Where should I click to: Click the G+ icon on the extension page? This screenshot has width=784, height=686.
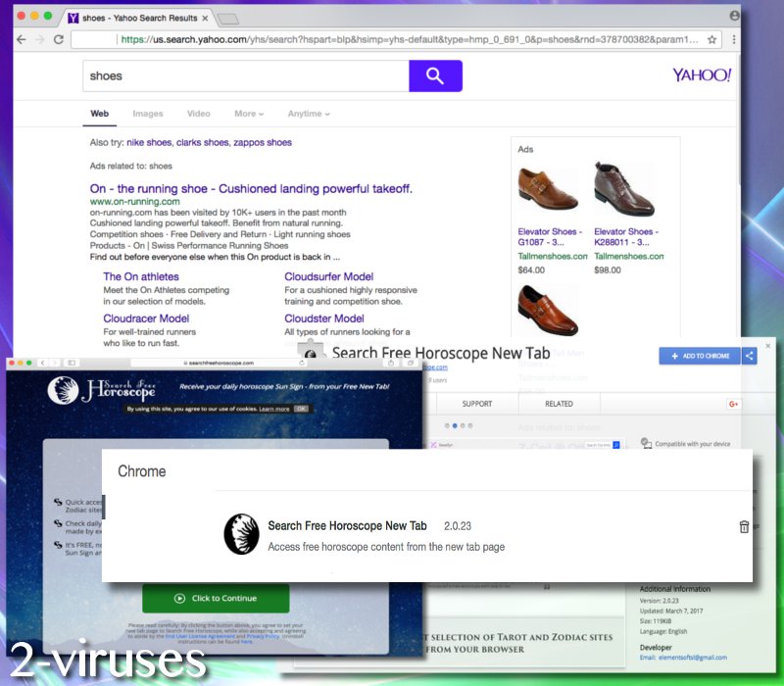click(733, 403)
